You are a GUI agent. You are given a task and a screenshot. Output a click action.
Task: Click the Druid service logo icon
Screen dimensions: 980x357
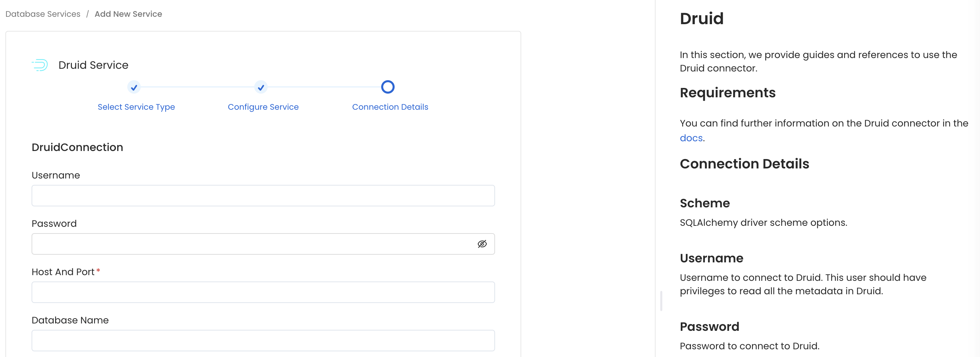40,65
